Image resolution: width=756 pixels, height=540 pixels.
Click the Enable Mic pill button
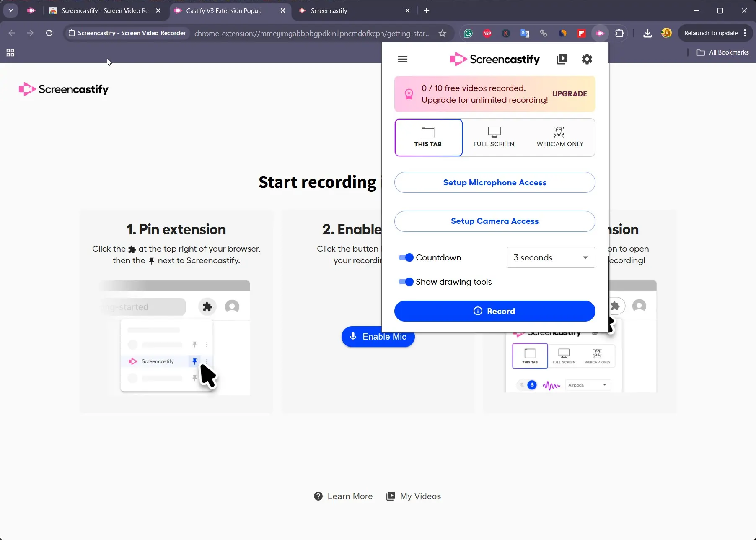(378, 337)
